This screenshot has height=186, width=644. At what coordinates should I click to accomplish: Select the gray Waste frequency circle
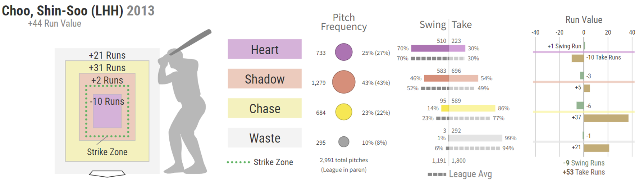click(x=344, y=142)
